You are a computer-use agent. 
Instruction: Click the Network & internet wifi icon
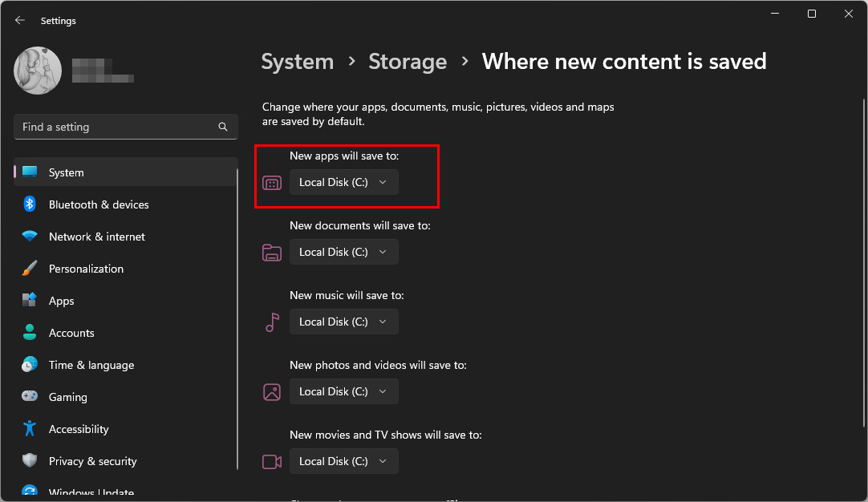[30, 237]
